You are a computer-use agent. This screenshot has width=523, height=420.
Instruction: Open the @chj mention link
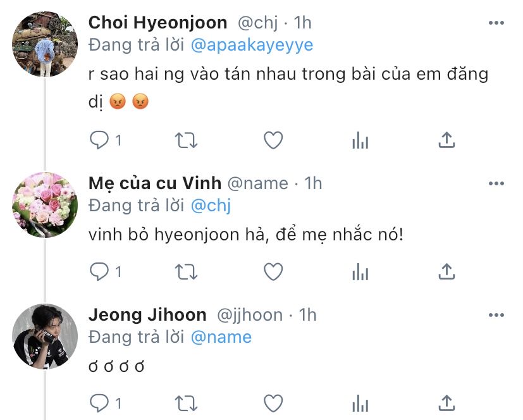pyautogui.click(x=211, y=205)
